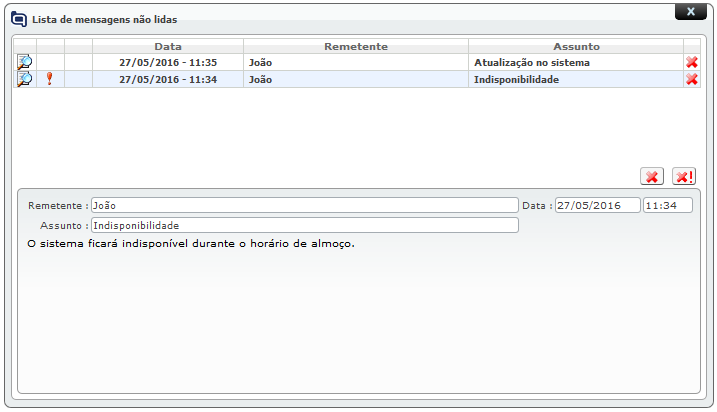Screen dimensions: 717x412
Task: Delete the 'Indisponibilidade' message row
Action: [x=692, y=79]
